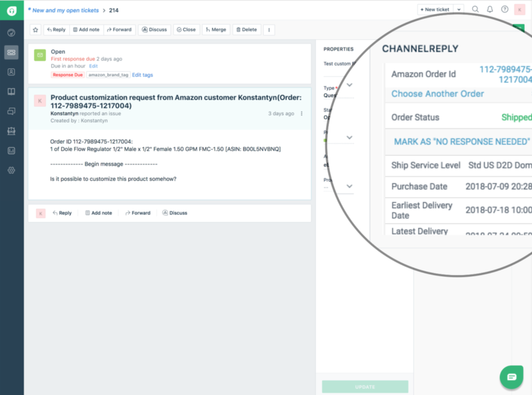Click Reply in the top toolbar
532x395 pixels.
[56, 30]
